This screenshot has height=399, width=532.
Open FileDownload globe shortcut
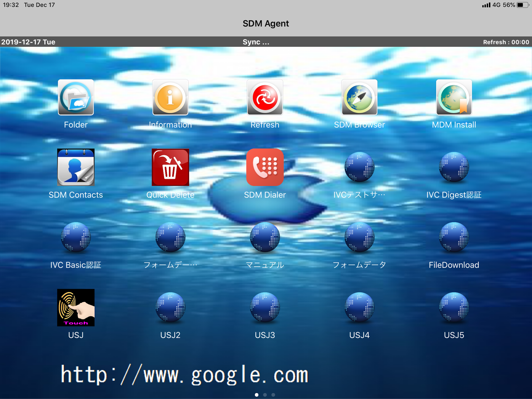coord(454,237)
